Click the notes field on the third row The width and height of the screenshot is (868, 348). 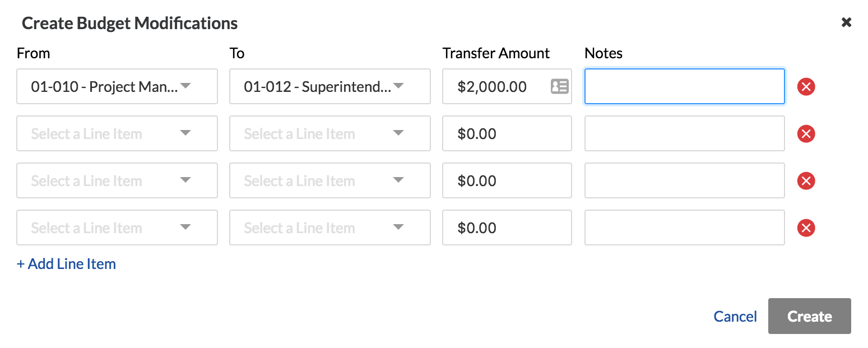684,180
